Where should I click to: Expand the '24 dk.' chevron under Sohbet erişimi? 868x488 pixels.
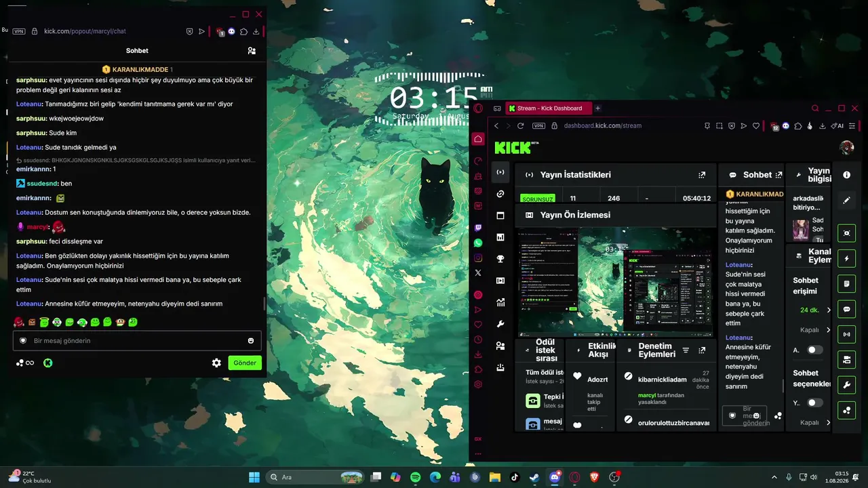click(x=828, y=310)
